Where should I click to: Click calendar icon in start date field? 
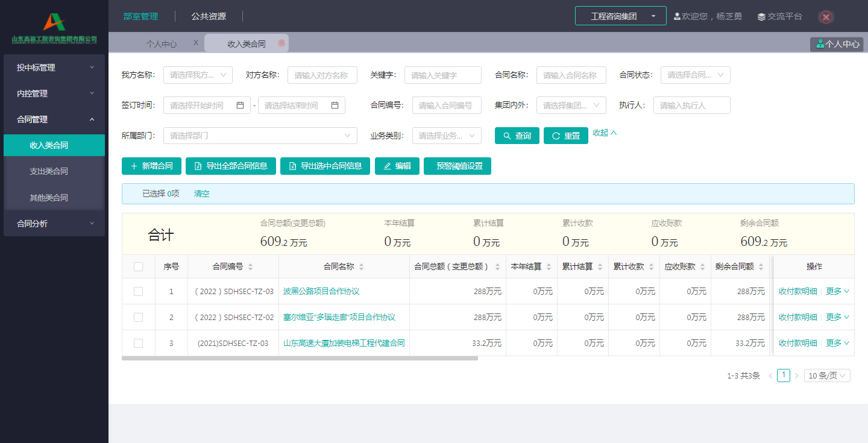pos(240,105)
